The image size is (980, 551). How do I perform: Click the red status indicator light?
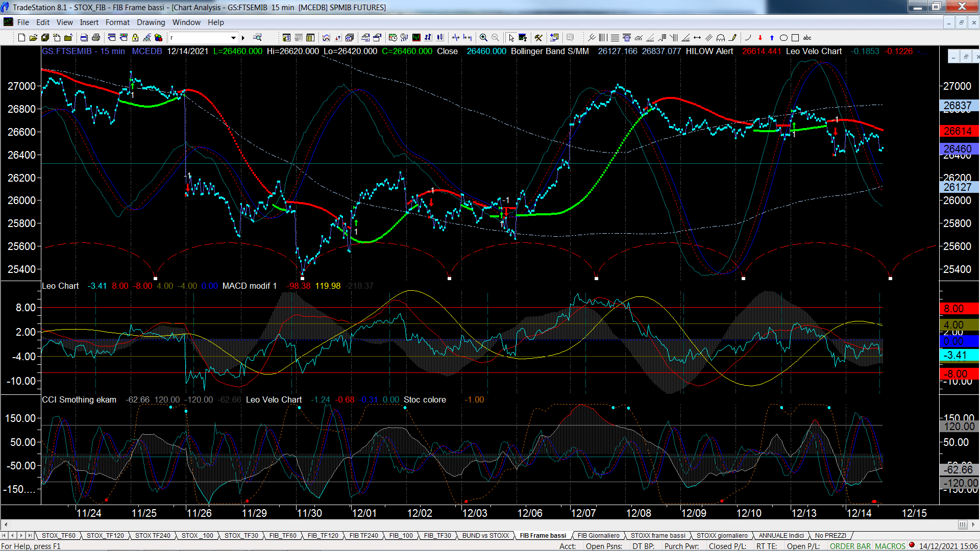point(912,545)
